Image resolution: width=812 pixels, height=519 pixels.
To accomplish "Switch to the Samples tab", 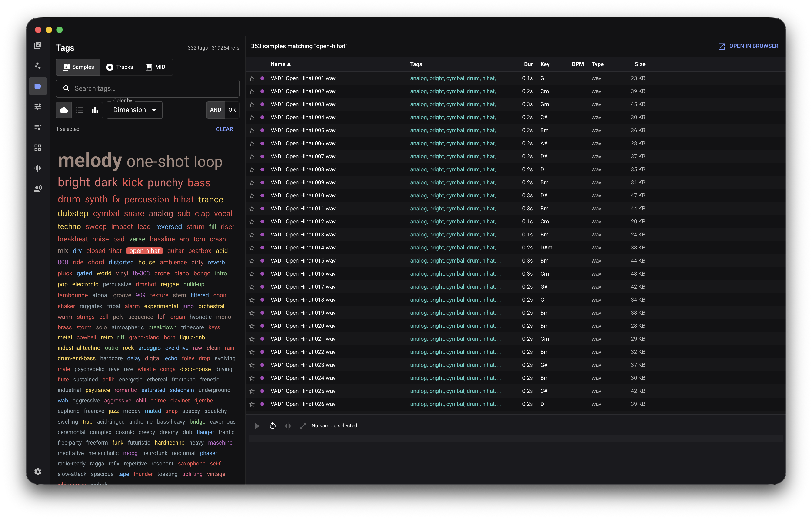I will click(x=78, y=67).
